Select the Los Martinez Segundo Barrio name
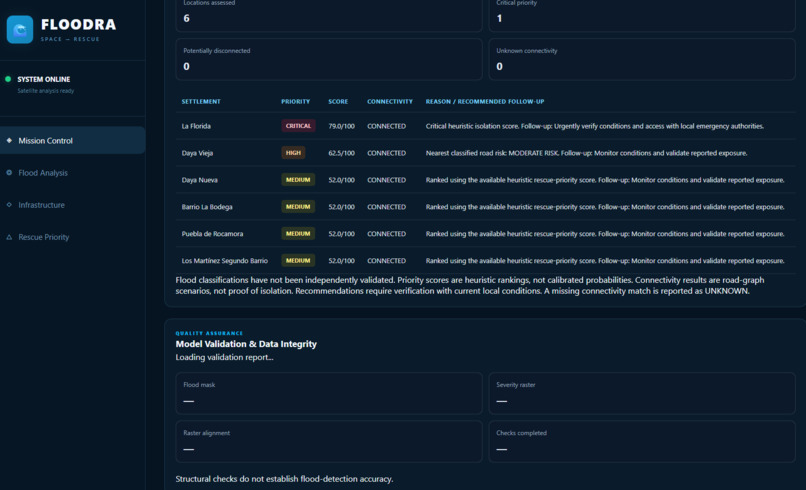806x490 pixels. (225, 261)
